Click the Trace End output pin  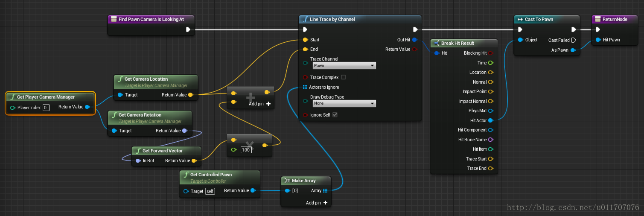click(490, 169)
